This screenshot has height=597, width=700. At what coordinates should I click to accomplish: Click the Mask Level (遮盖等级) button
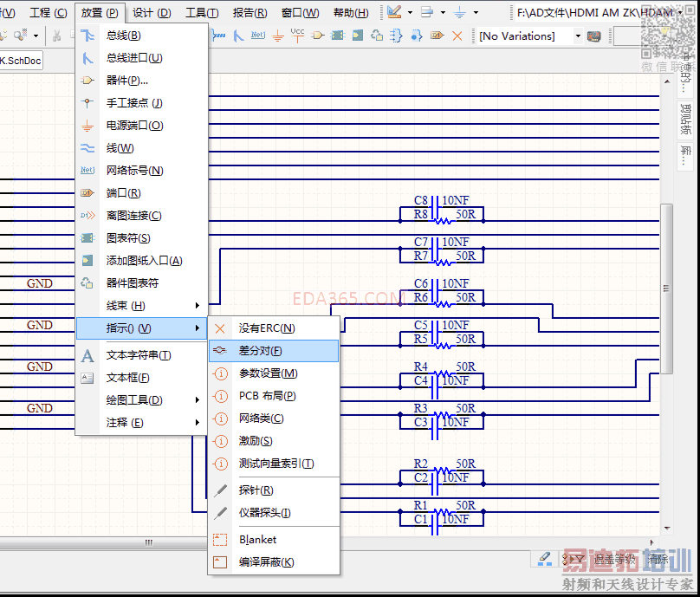tap(613, 559)
